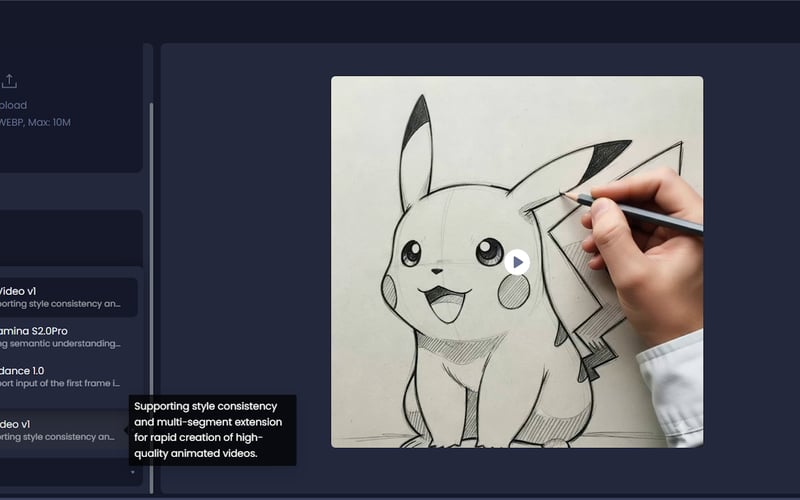The height and width of the screenshot is (500, 800).
Task: Choose the S2.0Pro model option
Action: pos(68,337)
